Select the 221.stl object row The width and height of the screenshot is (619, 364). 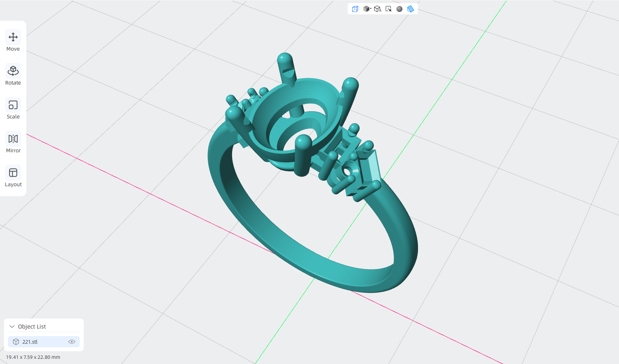pyautogui.click(x=44, y=342)
